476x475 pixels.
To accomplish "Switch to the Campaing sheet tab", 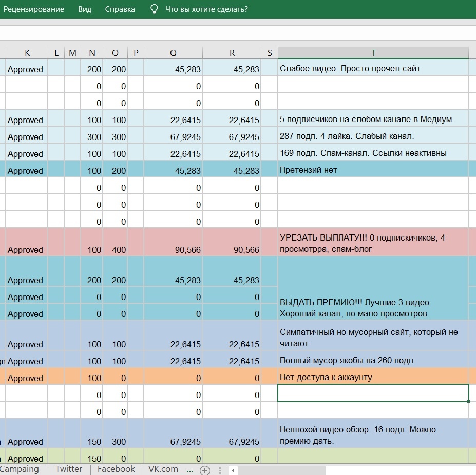I will tap(20, 469).
